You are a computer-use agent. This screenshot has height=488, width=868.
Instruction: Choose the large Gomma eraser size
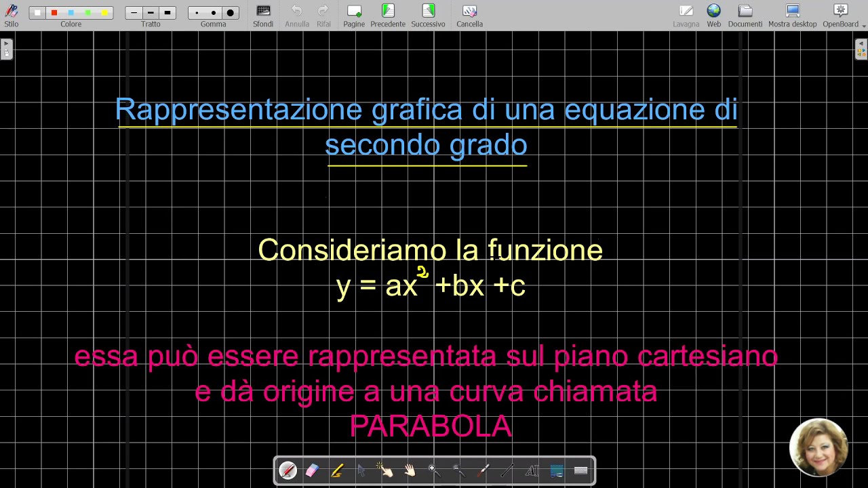(231, 12)
